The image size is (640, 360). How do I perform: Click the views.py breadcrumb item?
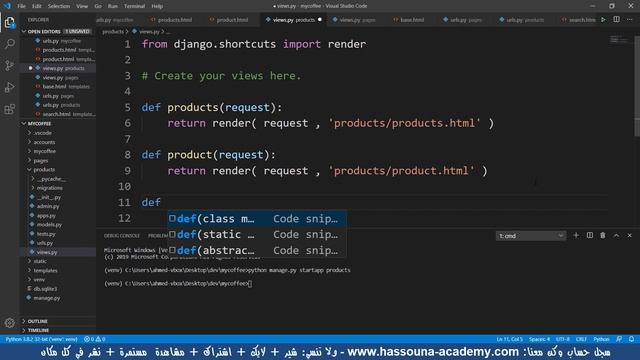click(149, 31)
